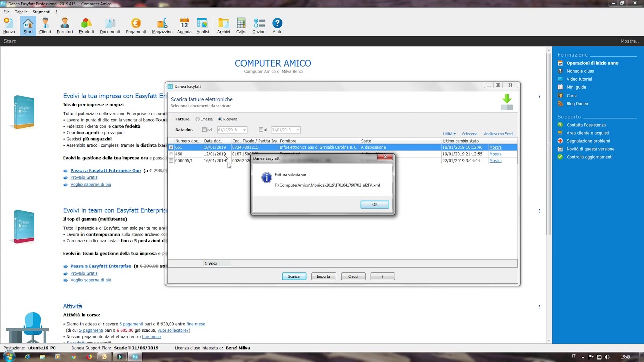Click OK in the Fattura salvata dialog
This screenshot has width=644, height=362.
point(375,204)
